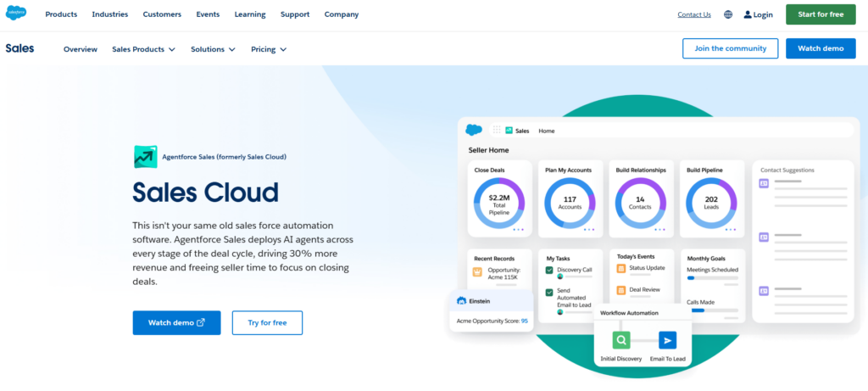Click the Sales Cloud main heading

coord(205,193)
